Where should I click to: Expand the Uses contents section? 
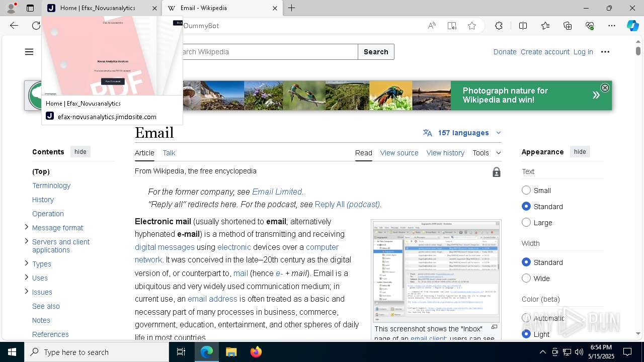(x=27, y=278)
